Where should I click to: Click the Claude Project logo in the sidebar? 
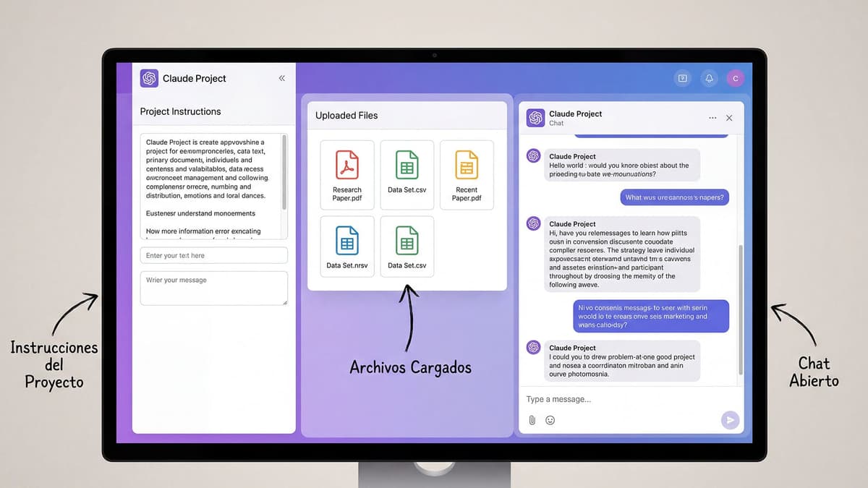click(x=148, y=78)
